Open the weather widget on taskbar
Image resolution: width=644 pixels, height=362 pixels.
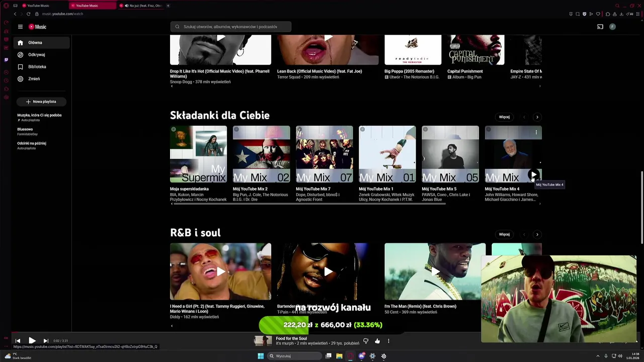point(19,356)
